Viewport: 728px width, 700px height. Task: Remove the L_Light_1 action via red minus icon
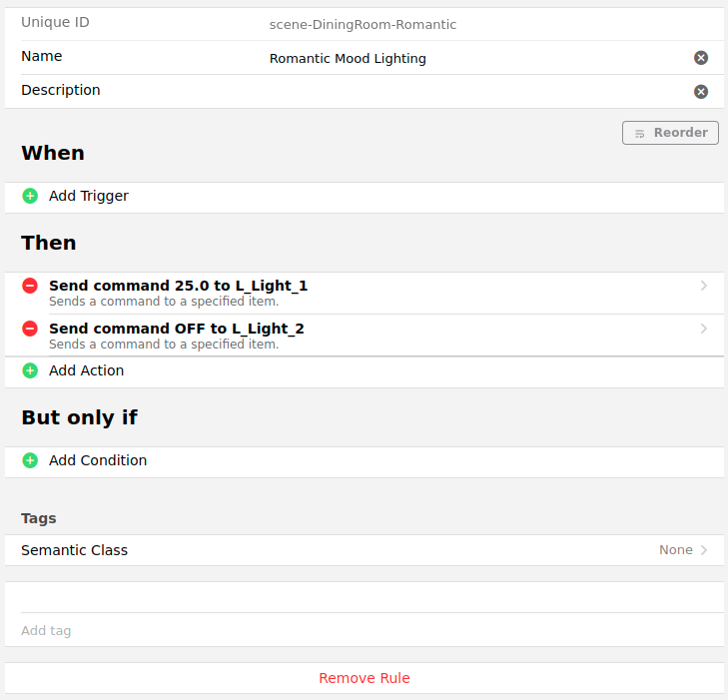pos(30,287)
